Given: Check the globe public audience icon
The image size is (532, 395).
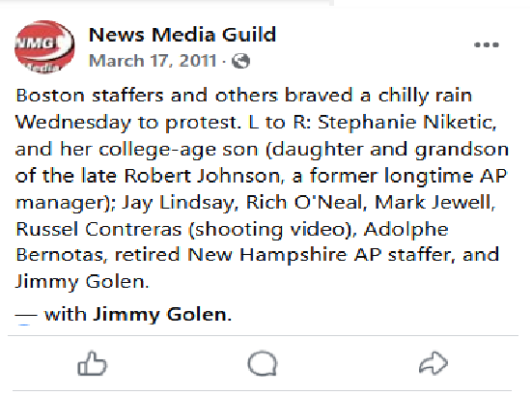Looking at the screenshot, I should coord(240,62).
